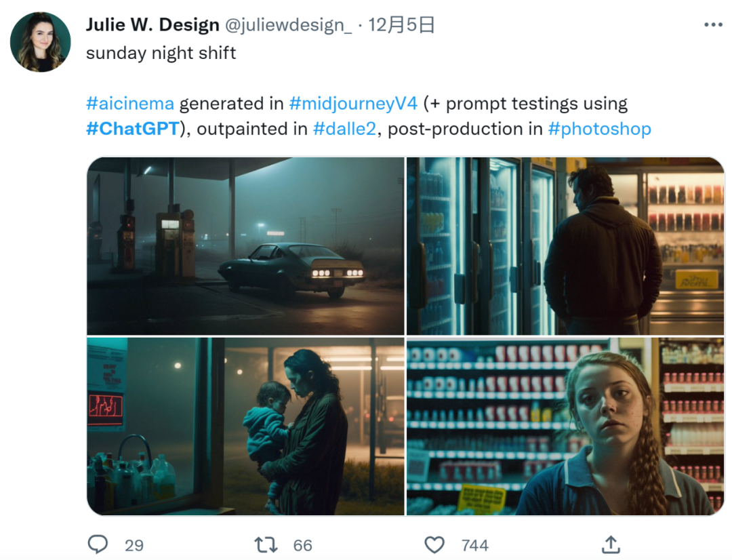Retweet this post using the arrows icon

(x=266, y=544)
